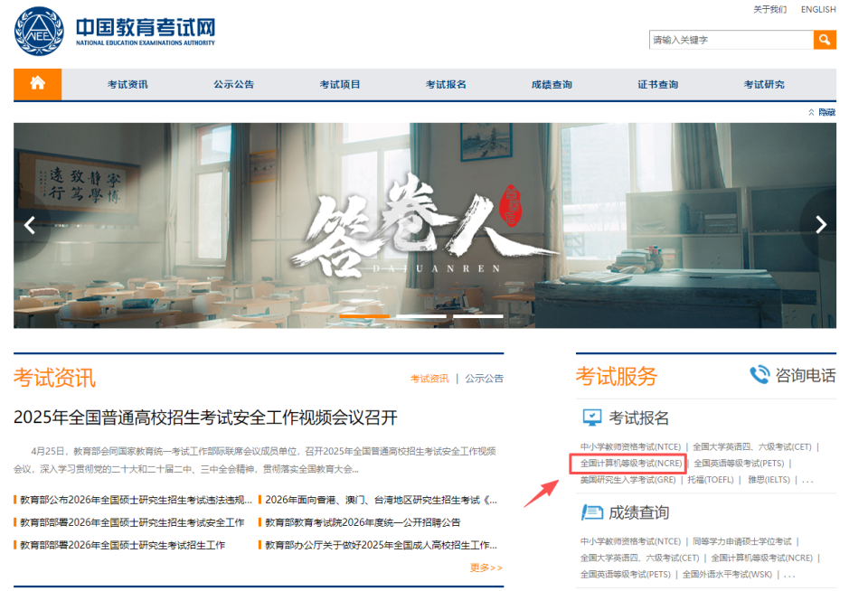Open 成绩查询 navigation menu

pos(552,85)
